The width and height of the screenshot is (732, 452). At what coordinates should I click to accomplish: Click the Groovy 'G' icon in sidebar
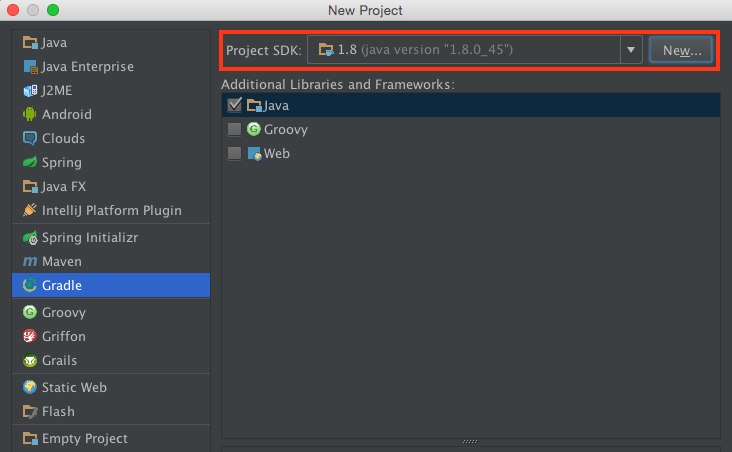30,312
